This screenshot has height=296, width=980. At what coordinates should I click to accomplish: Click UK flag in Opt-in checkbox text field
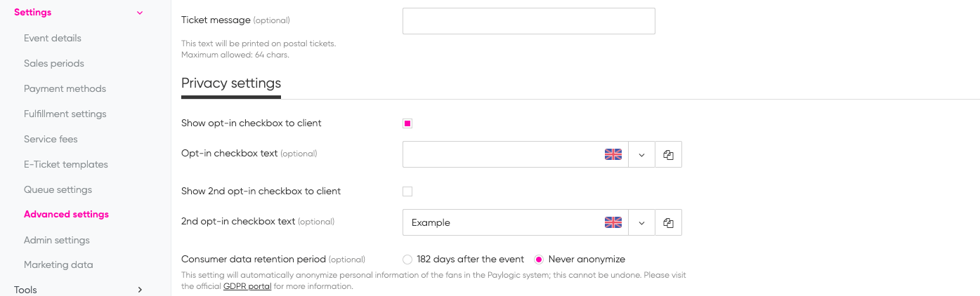(x=613, y=155)
